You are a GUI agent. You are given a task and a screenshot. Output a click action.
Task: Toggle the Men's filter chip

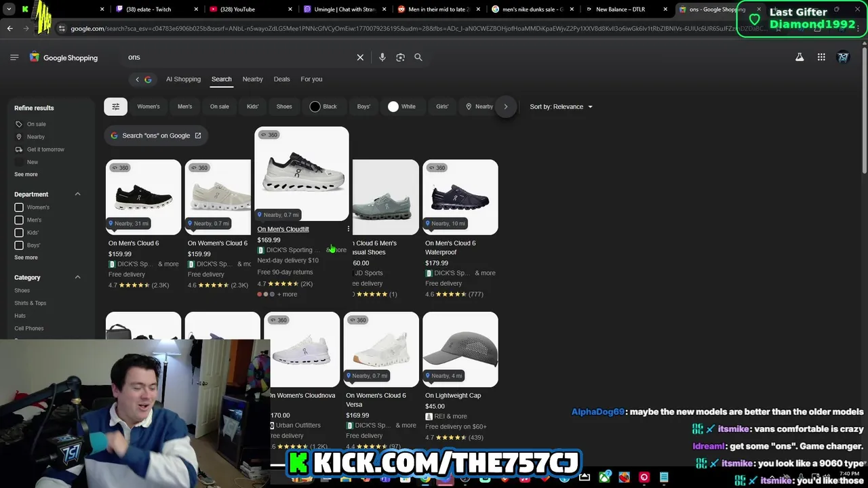(x=184, y=106)
